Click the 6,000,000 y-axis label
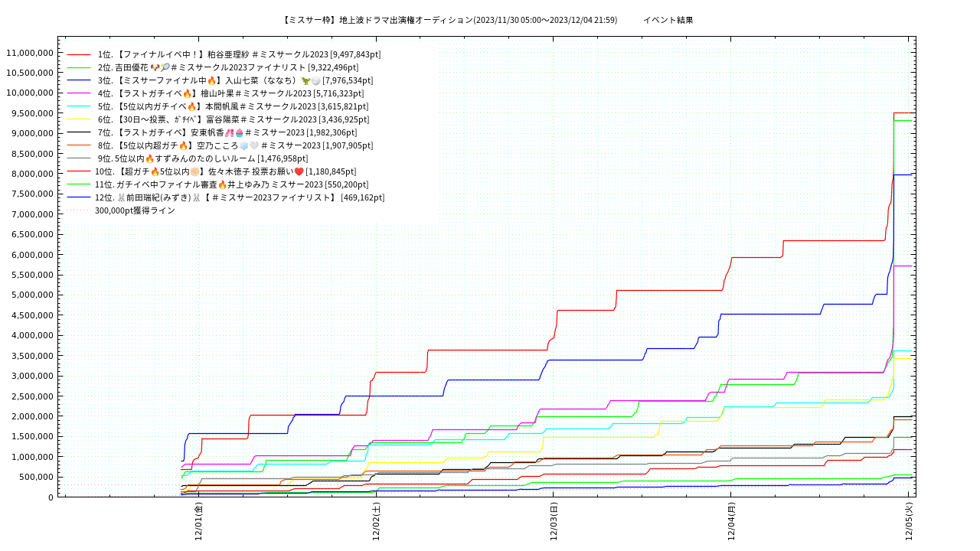The image size is (980, 551). (31, 255)
